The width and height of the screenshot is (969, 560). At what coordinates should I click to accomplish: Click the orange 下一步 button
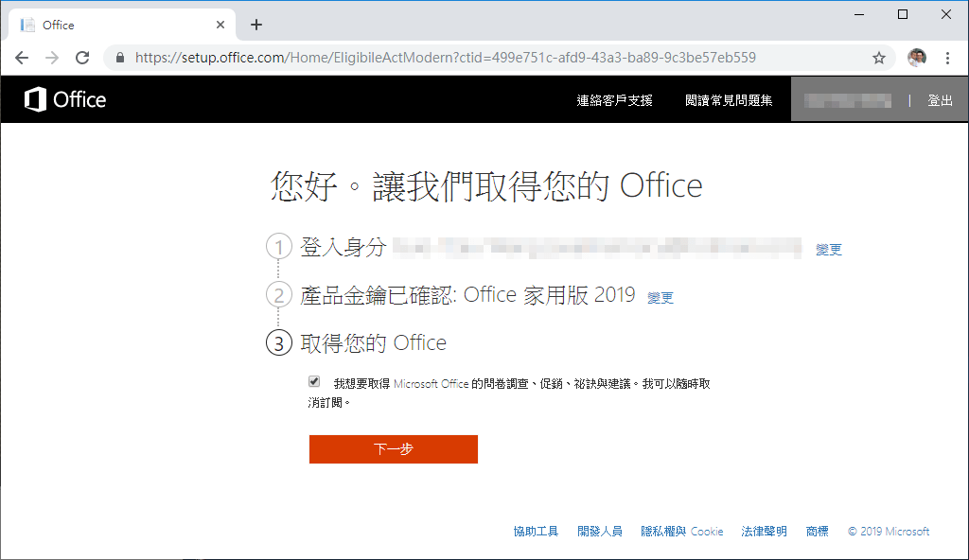point(393,448)
